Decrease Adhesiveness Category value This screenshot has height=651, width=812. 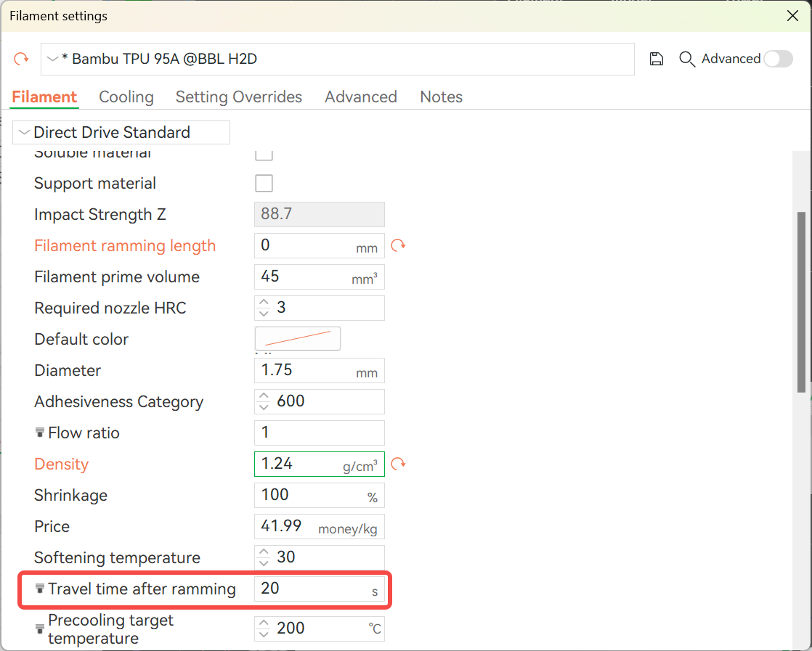(x=264, y=407)
